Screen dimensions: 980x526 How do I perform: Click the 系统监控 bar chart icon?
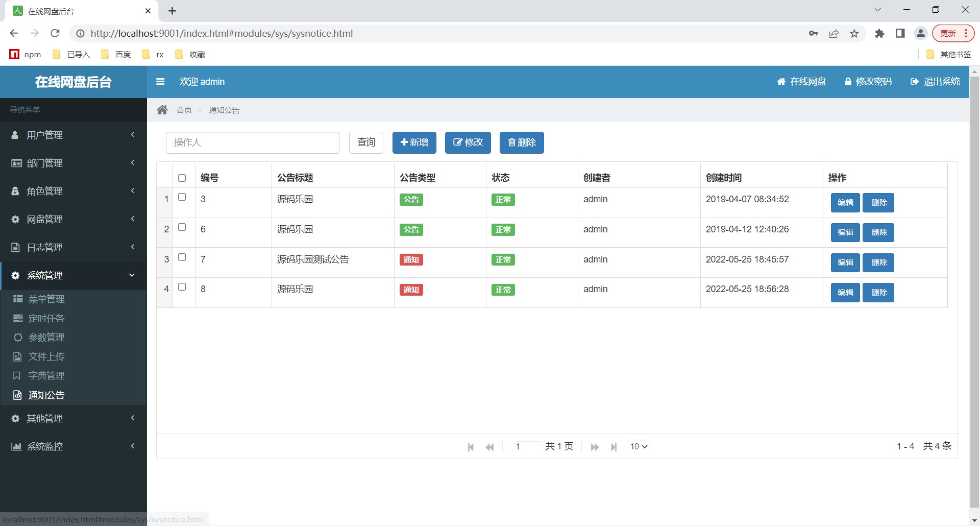[16, 446]
